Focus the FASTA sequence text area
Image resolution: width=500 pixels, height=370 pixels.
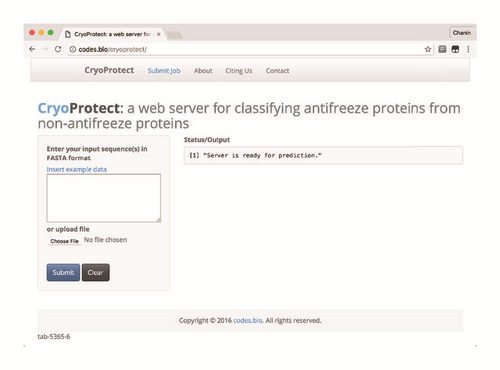click(x=104, y=198)
